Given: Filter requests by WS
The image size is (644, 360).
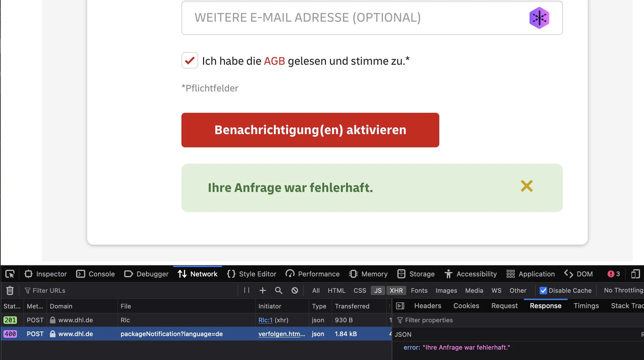Looking at the screenshot, I should click(497, 291).
